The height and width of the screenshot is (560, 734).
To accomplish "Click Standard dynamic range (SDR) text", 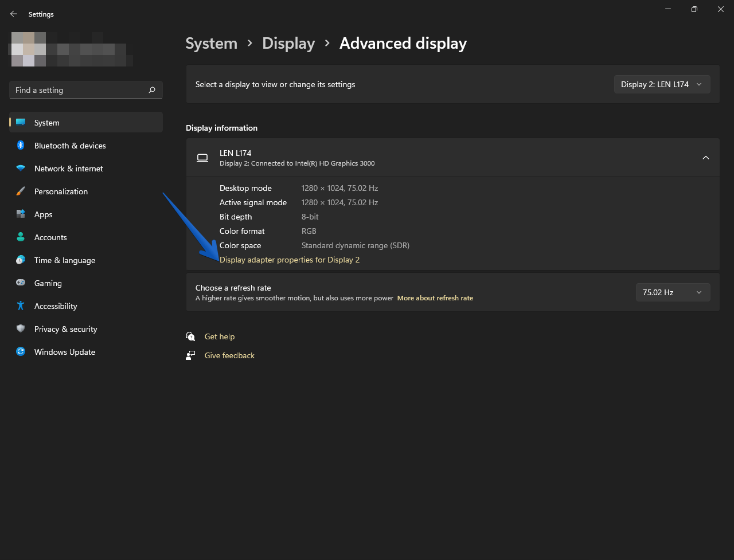I will pos(356,245).
